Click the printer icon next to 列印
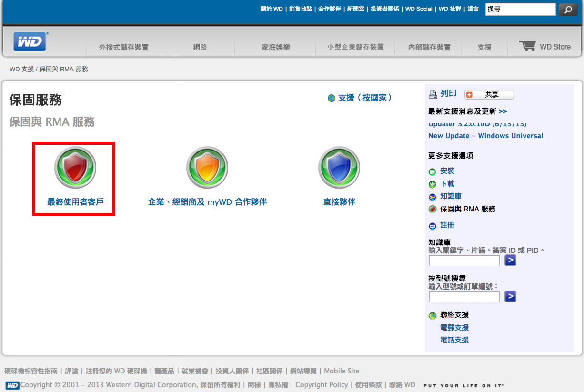The width and height of the screenshot is (584, 392). point(433,94)
